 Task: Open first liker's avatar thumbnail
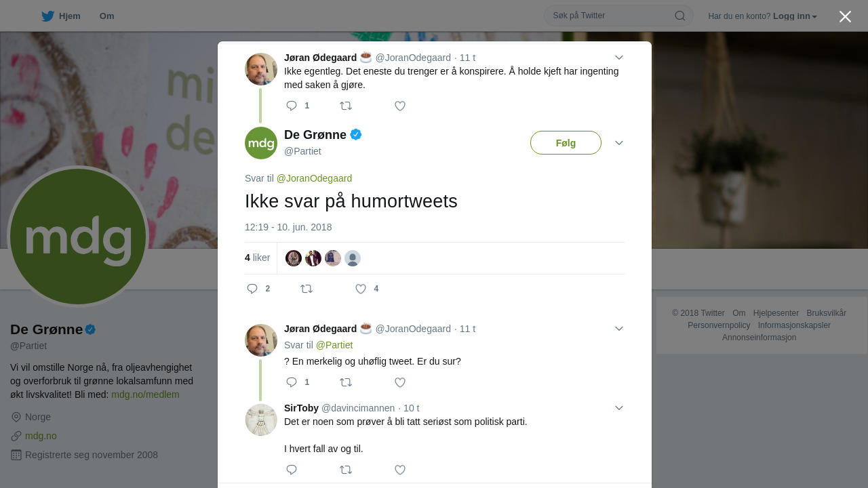[x=294, y=258]
